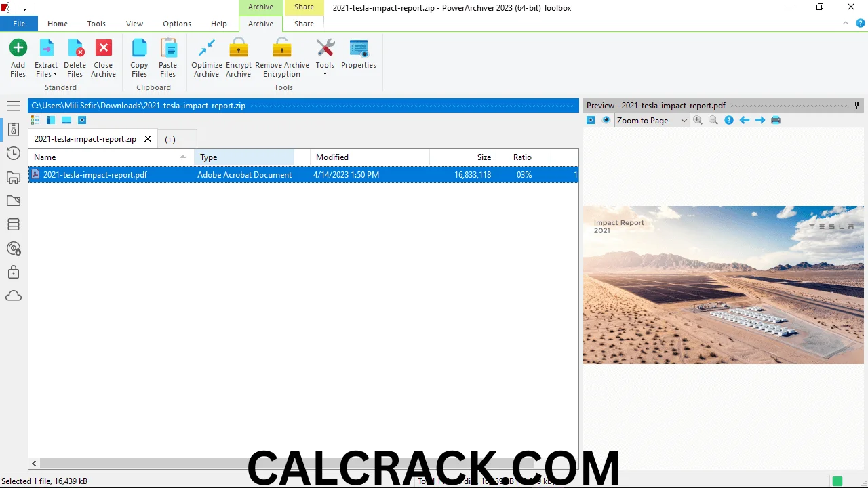The image size is (868, 488).
Task: Click the horizontal scrollbar left arrow
Action: pyautogui.click(x=34, y=464)
